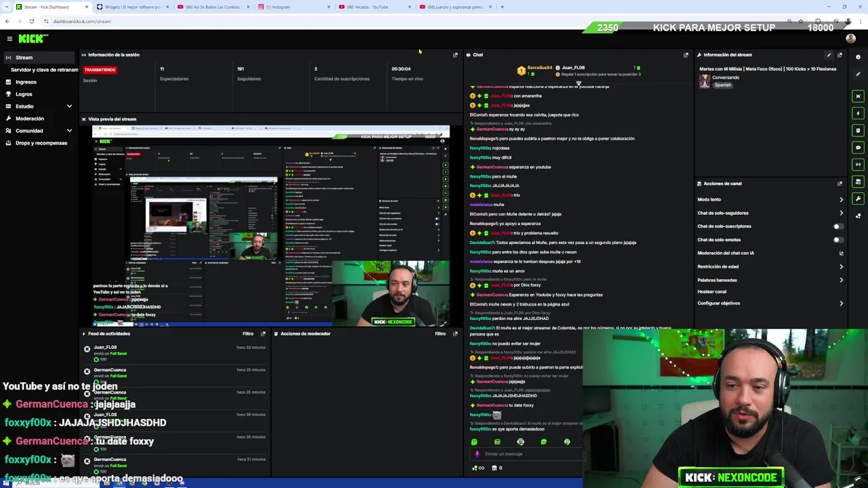Click the browser address bar URL
Image resolution: width=868 pixels, height=488 pixels.
(82, 22)
